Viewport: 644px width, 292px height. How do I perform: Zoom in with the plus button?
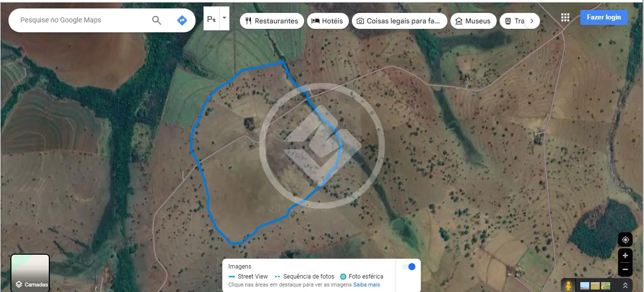pyautogui.click(x=625, y=255)
